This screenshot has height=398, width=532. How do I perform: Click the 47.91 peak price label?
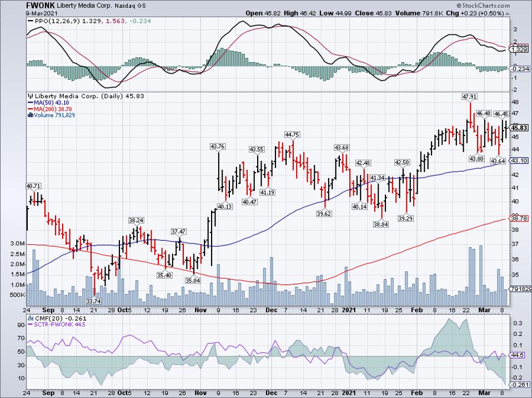(x=470, y=97)
